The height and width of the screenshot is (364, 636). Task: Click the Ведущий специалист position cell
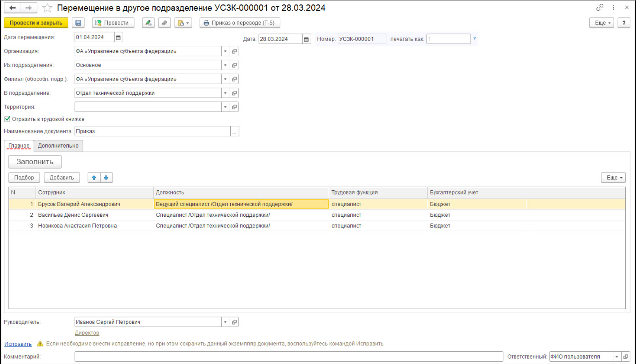click(x=241, y=204)
